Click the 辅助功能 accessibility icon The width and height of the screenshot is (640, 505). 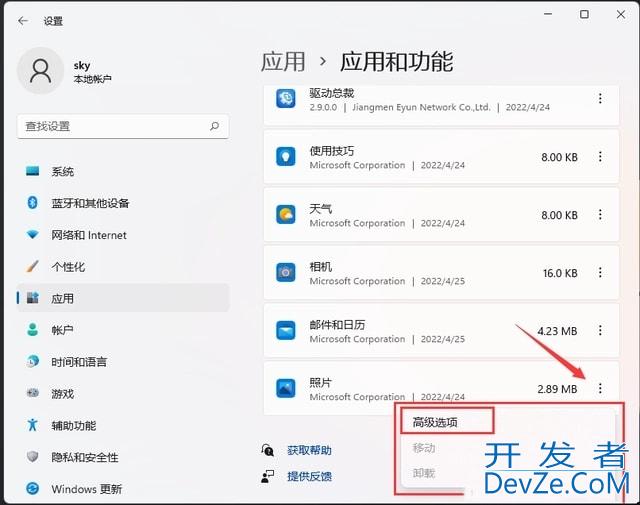pyautogui.click(x=32, y=425)
